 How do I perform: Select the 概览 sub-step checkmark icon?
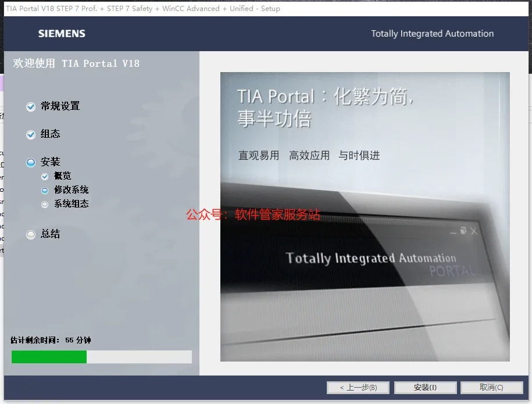45,176
